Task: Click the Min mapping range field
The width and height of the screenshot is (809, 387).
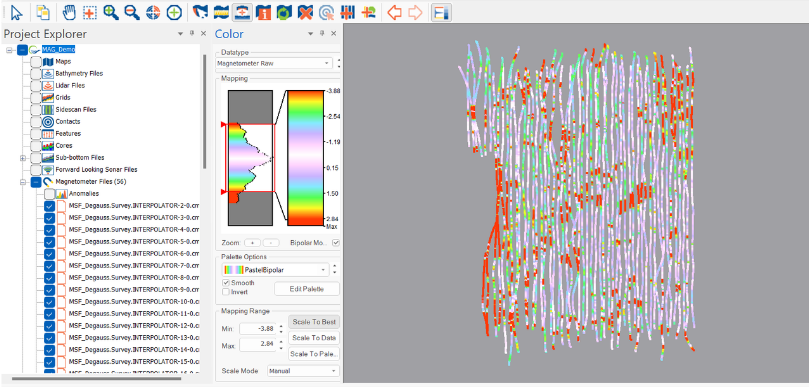Action: (x=258, y=329)
